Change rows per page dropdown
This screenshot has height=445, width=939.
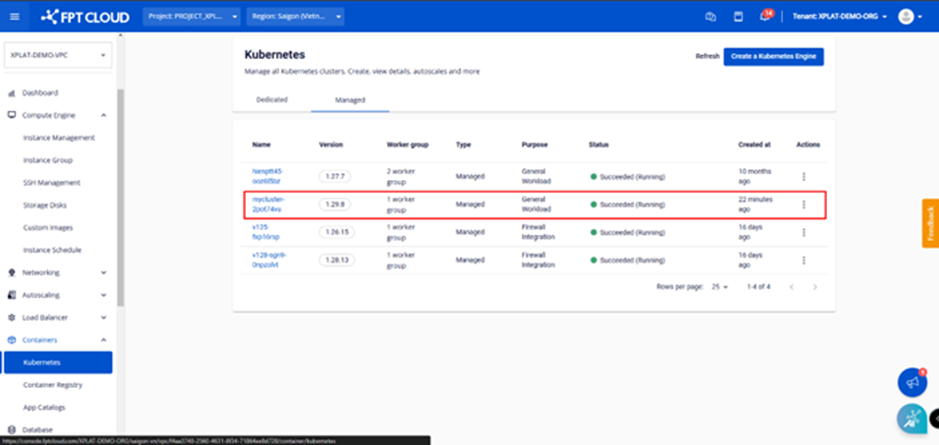click(719, 287)
